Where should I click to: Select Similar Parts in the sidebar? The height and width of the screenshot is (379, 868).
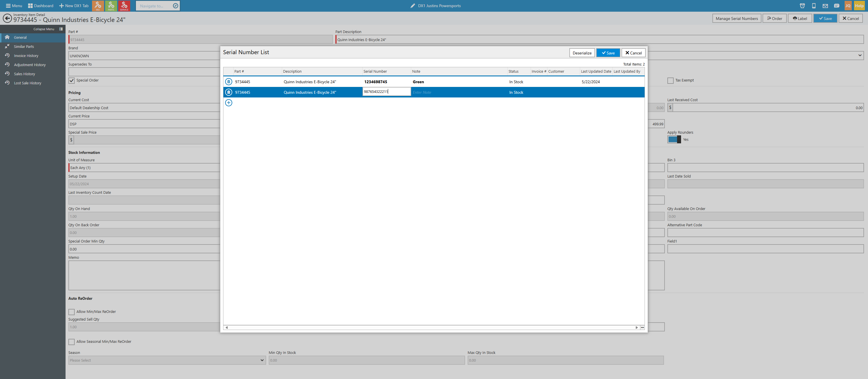(x=33, y=46)
